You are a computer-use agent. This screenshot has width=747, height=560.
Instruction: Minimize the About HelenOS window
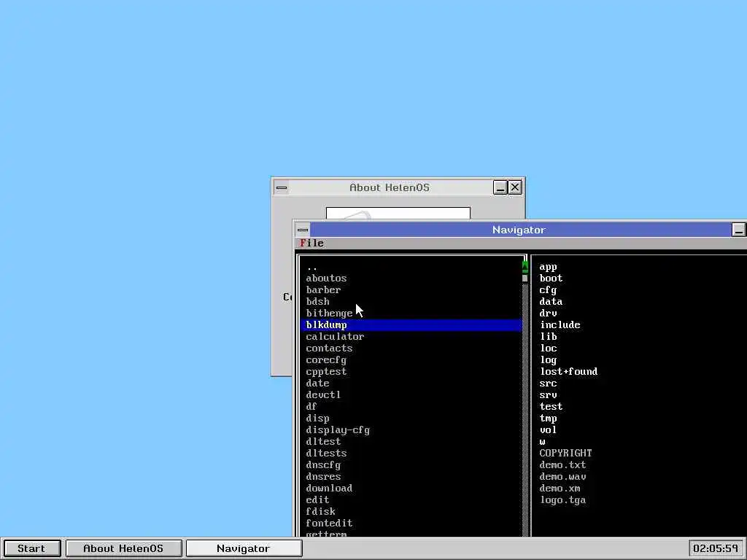[500, 187]
